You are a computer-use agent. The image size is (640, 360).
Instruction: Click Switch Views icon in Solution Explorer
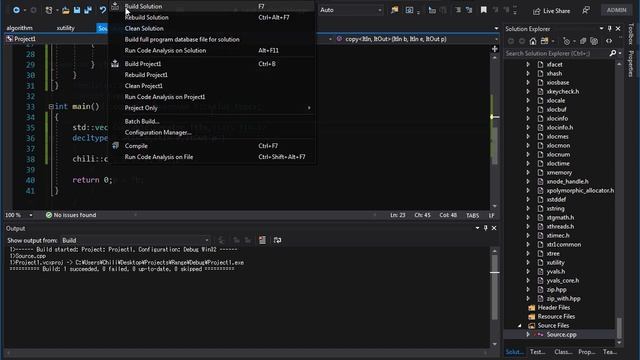(x=544, y=41)
